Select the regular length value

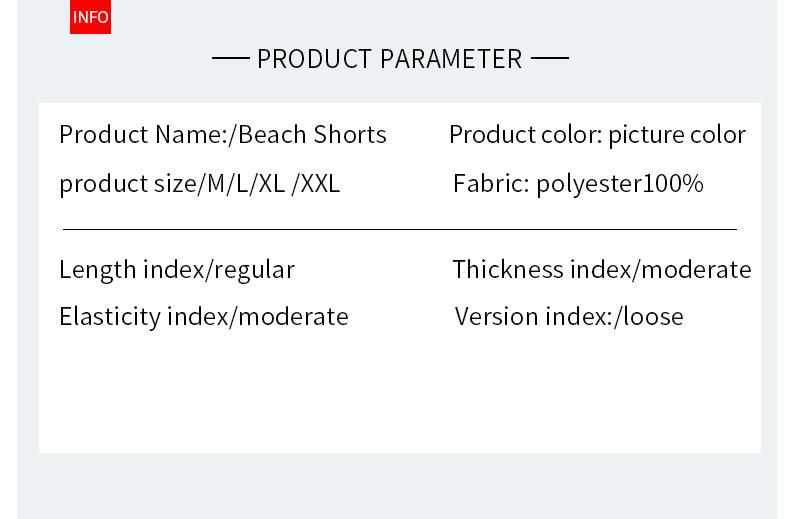254,270
